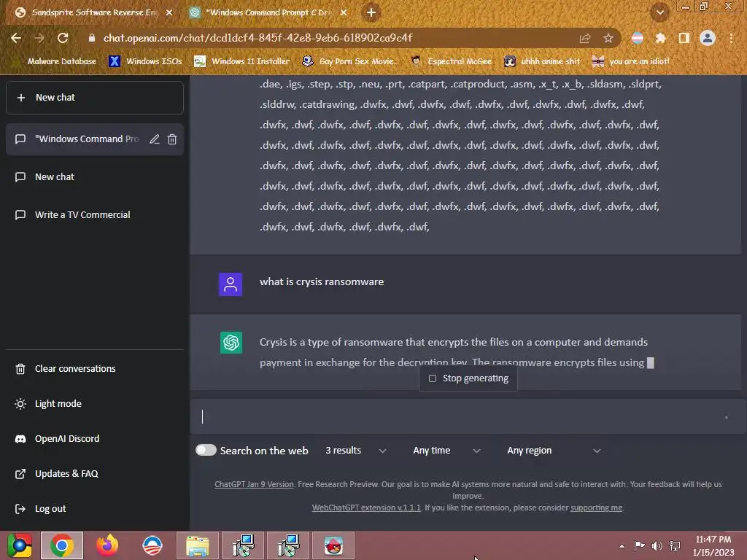Rename conversation with the pencil icon
Image resolution: width=747 pixels, height=560 pixels.
[155, 139]
